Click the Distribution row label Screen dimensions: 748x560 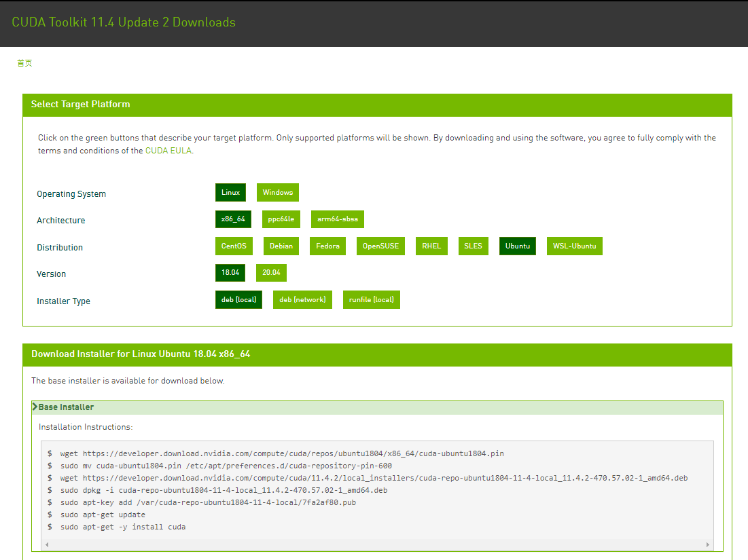[x=60, y=247]
